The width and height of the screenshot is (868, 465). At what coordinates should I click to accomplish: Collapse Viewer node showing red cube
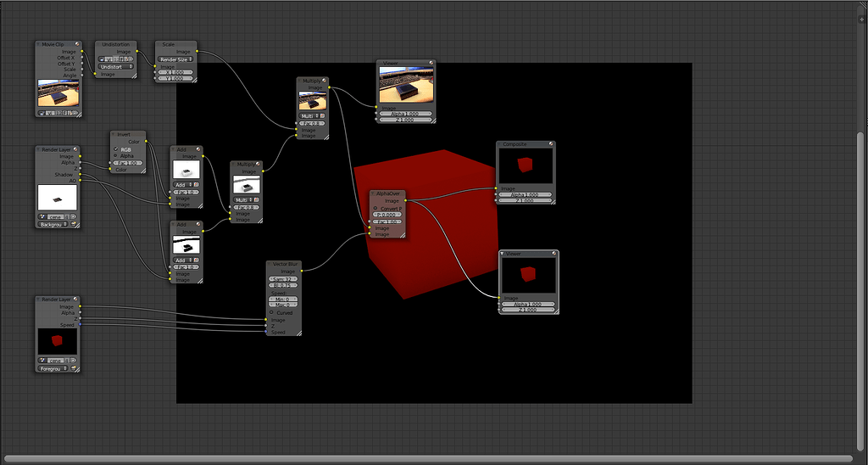point(503,253)
